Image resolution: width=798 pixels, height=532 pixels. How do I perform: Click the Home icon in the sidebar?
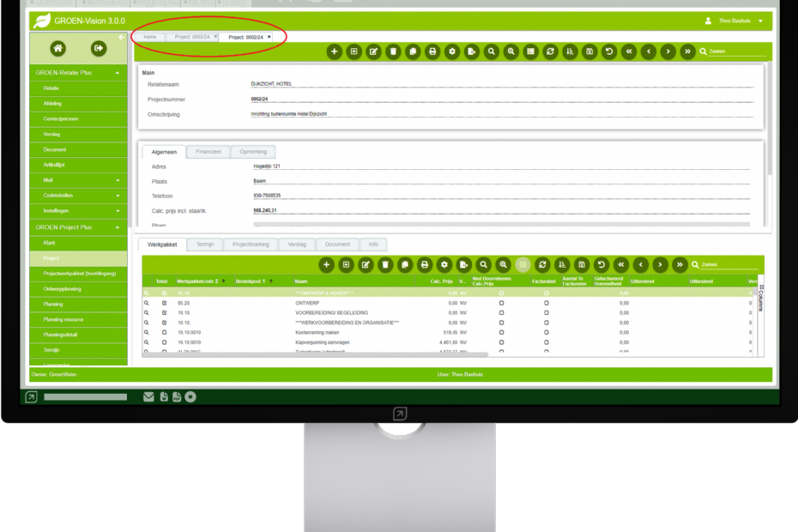point(57,49)
